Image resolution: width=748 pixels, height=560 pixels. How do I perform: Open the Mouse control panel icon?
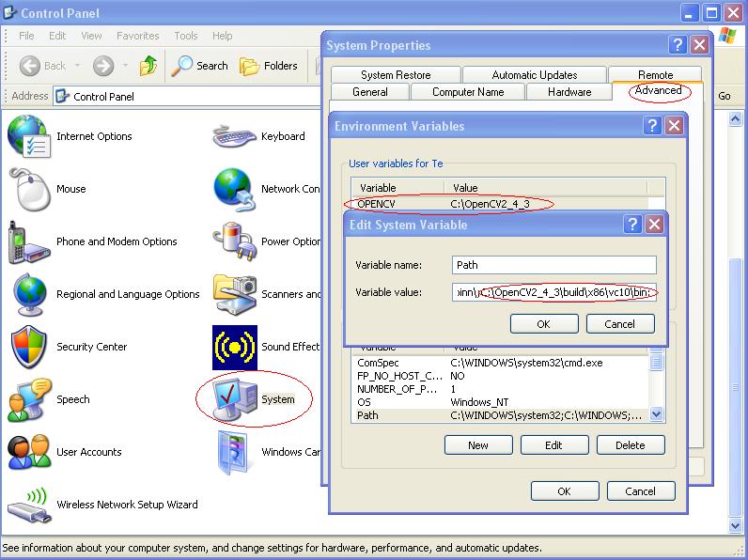(29, 189)
